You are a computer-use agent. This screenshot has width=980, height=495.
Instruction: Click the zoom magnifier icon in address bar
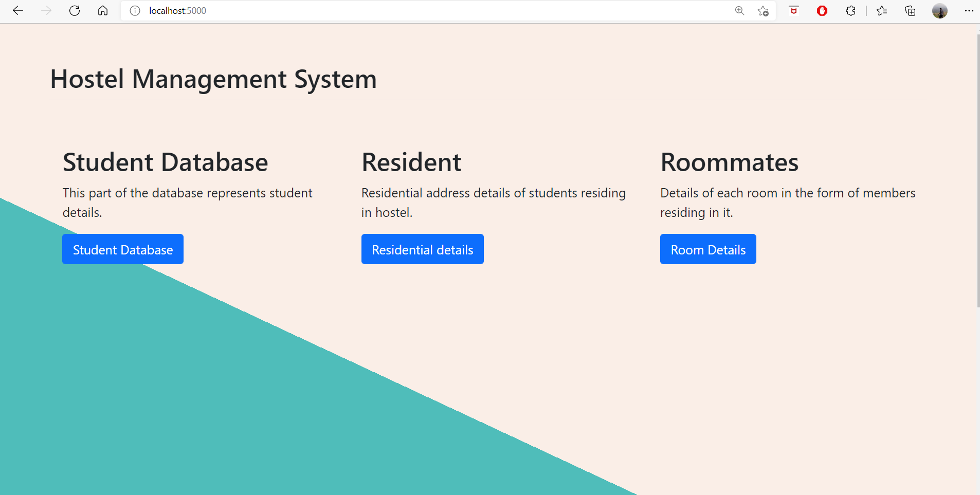[x=739, y=11]
